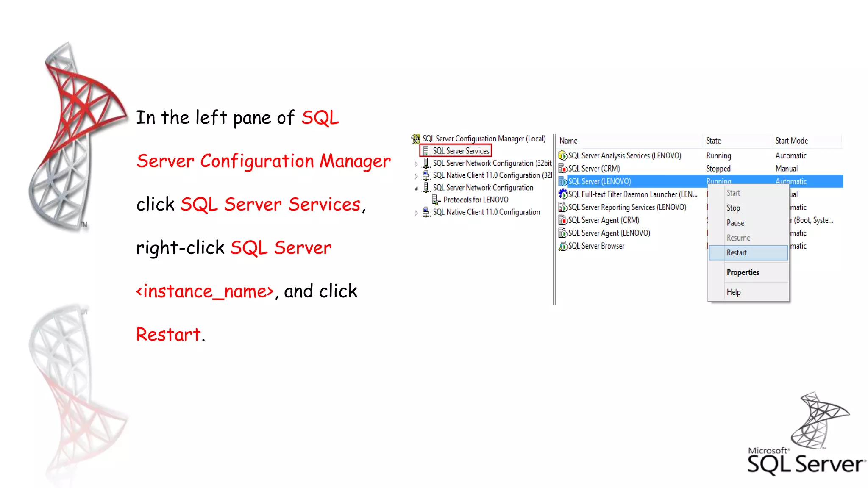Click Automatic start mode of Analysis Services
The width and height of the screenshot is (868, 488).
tap(791, 155)
